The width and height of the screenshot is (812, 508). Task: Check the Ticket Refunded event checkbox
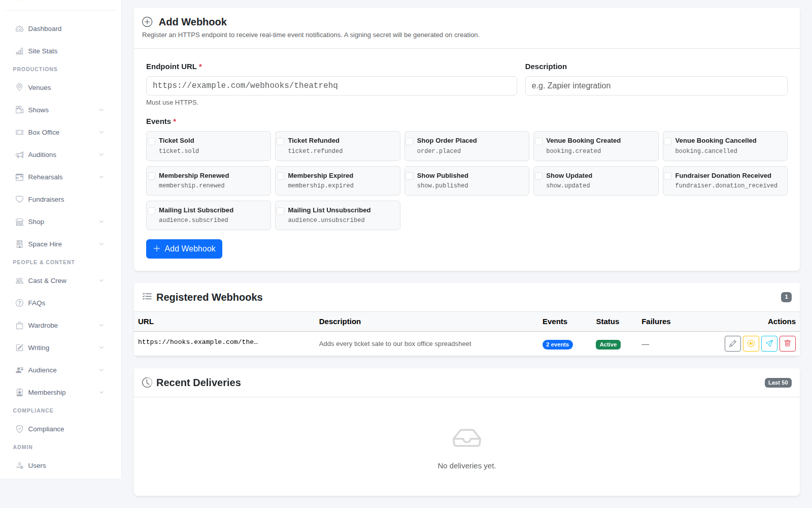(x=281, y=141)
